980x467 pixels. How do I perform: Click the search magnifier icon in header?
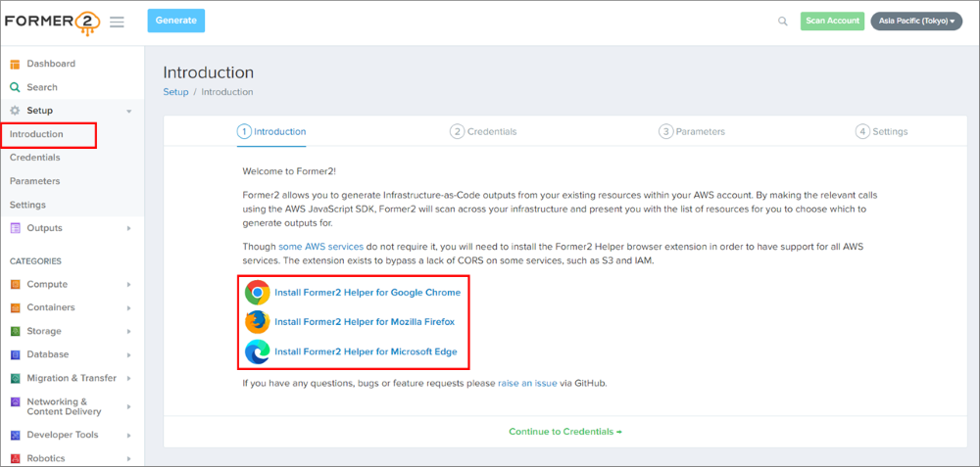(782, 22)
